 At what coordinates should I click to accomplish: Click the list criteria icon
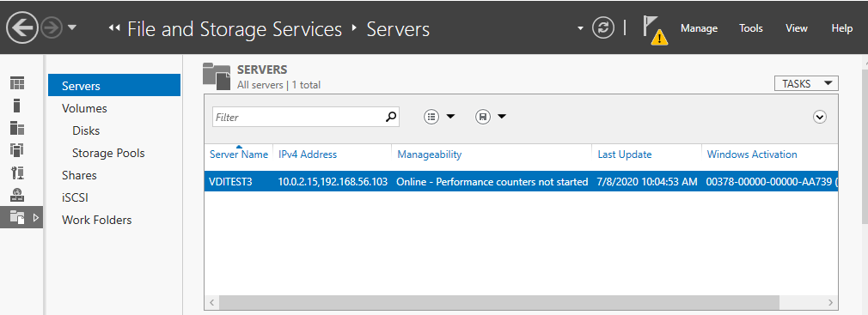click(x=431, y=117)
